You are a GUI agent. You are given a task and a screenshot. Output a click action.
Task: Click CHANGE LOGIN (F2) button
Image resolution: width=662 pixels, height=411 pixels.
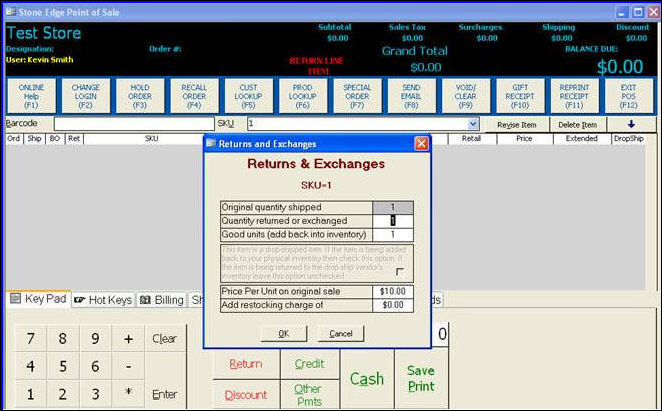86,96
